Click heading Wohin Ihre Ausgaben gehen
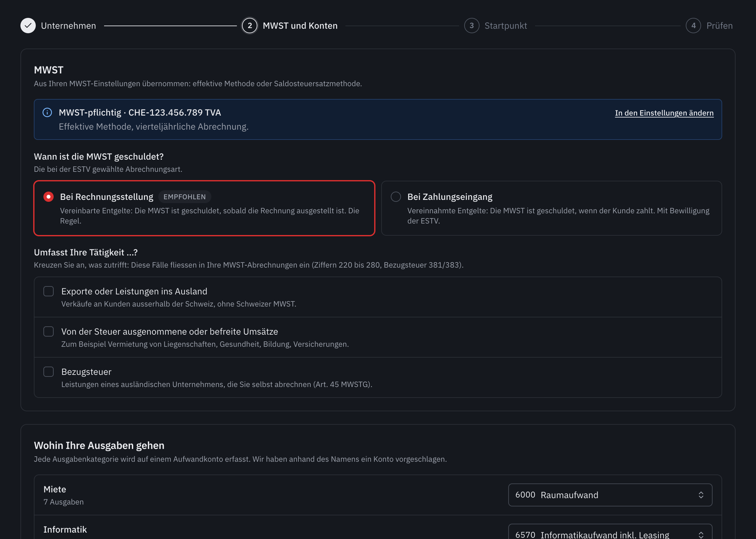 (x=99, y=445)
